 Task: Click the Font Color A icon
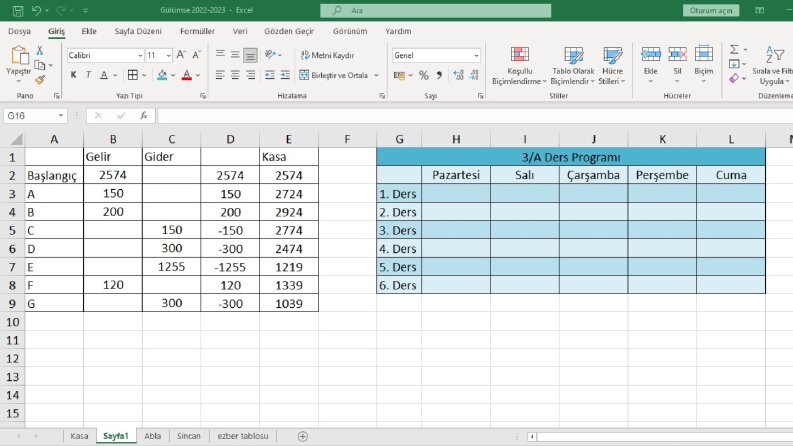pos(187,75)
